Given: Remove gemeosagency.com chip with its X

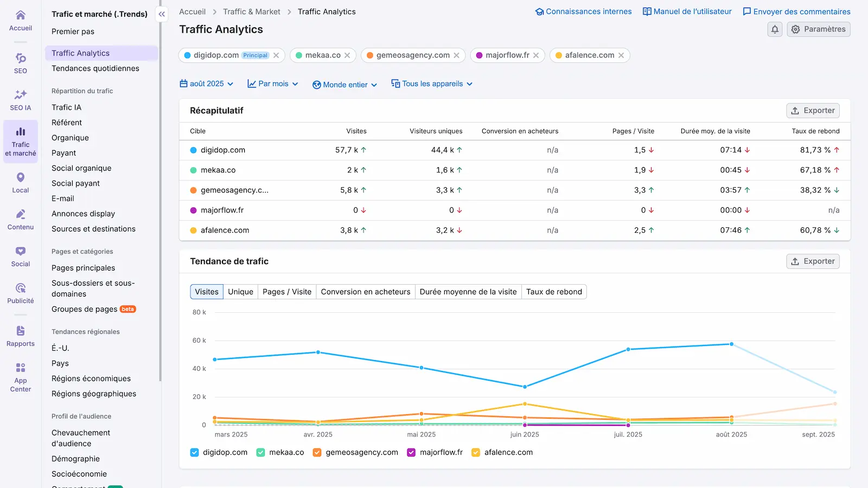Looking at the screenshot, I should 456,55.
